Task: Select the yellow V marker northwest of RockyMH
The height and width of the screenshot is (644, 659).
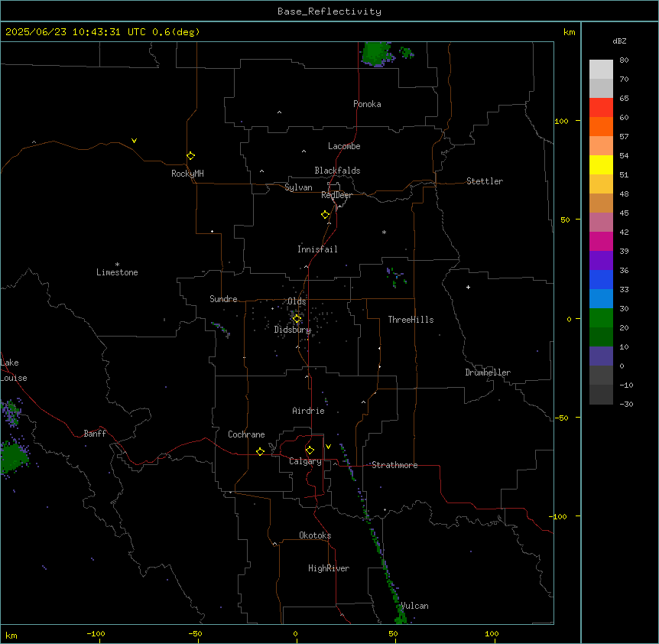Action: [x=134, y=141]
